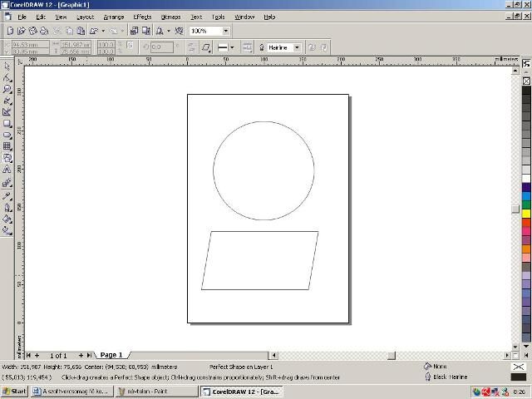Pick the yellow swatch in color palette

click(526, 214)
